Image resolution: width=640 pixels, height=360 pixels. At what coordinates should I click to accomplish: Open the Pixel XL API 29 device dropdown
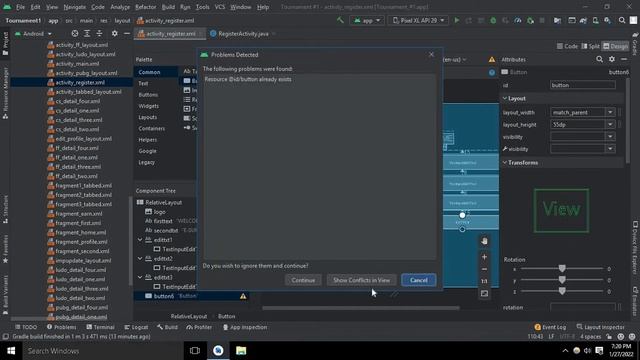418,20
